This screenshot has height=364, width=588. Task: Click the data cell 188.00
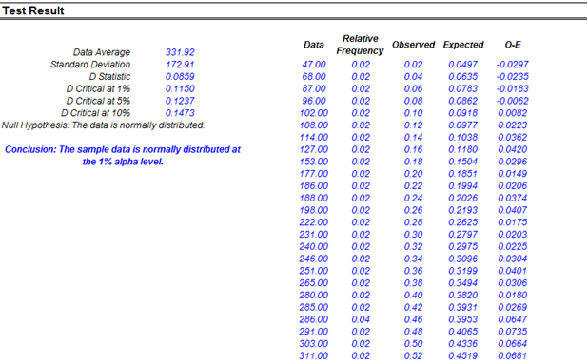click(x=314, y=198)
